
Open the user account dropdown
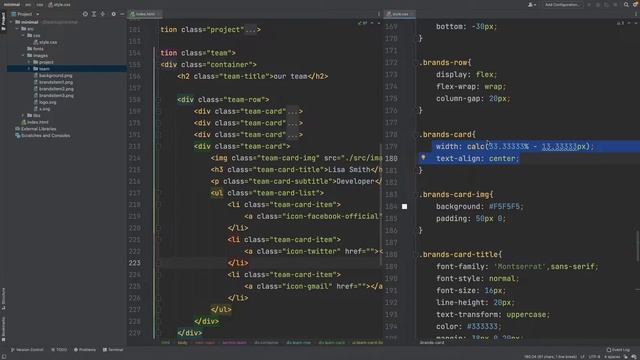(532, 4)
